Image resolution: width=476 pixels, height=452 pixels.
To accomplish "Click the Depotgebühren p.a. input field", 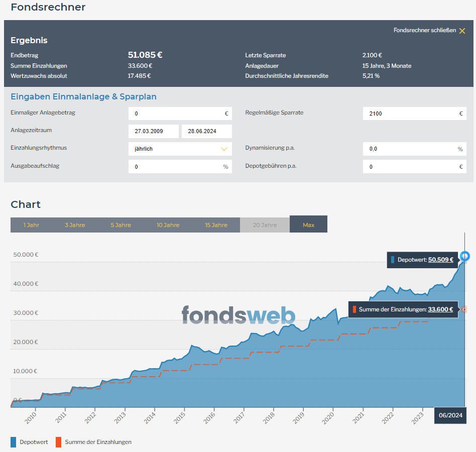I will 409,167.
